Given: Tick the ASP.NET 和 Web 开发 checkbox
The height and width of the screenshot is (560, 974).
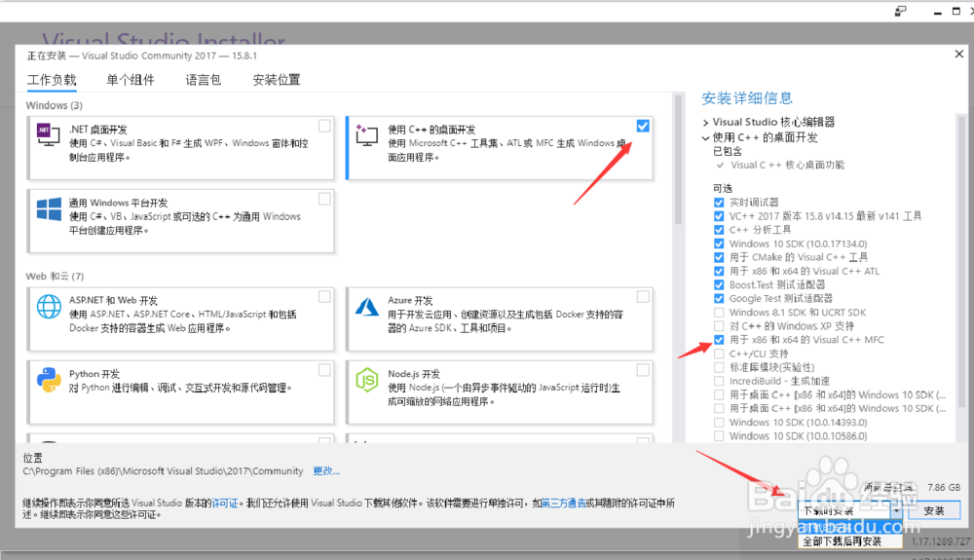Looking at the screenshot, I should (x=324, y=297).
